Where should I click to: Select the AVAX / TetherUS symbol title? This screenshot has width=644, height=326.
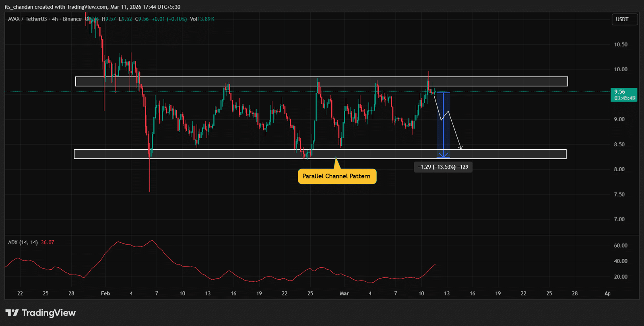27,19
